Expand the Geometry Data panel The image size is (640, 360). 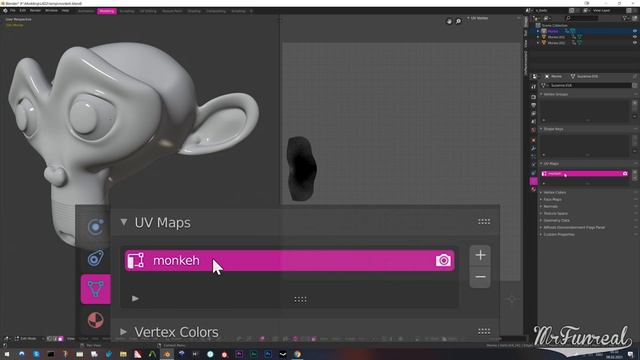[541, 220]
